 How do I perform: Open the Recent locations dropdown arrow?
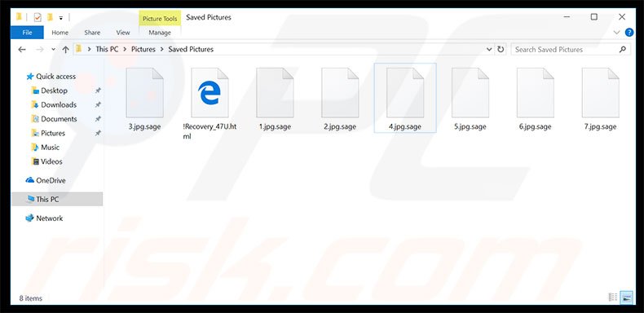click(x=53, y=49)
